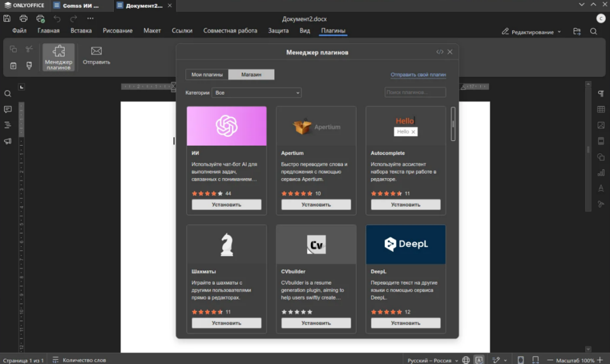610x364 pixels.
Task: Click Fit to width icon
Action: 535,360
